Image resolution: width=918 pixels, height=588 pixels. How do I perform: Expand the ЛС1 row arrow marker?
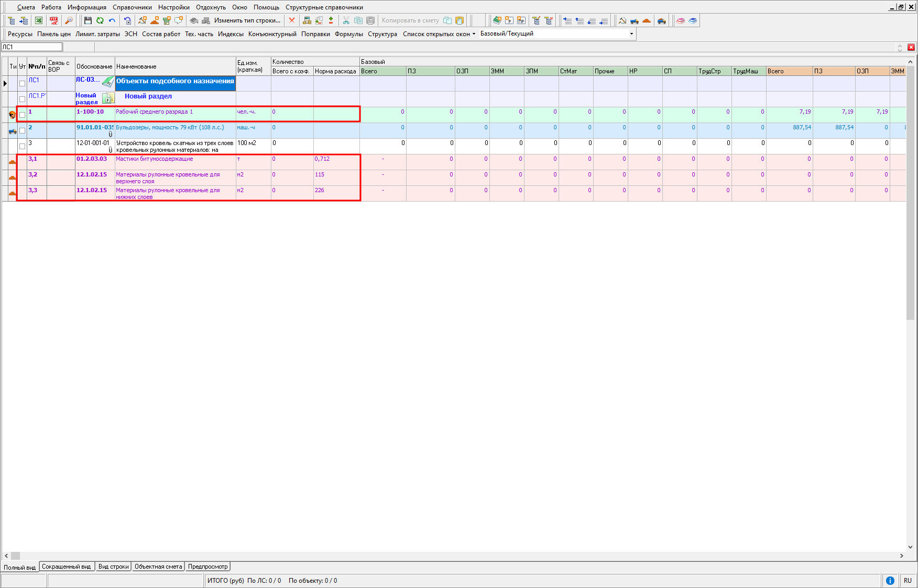[x=5, y=83]
